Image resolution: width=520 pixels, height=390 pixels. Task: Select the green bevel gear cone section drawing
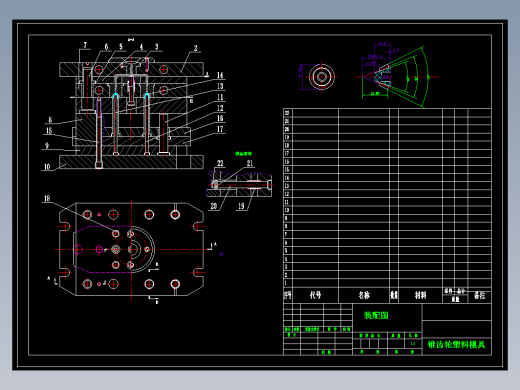tap(397, 76)
